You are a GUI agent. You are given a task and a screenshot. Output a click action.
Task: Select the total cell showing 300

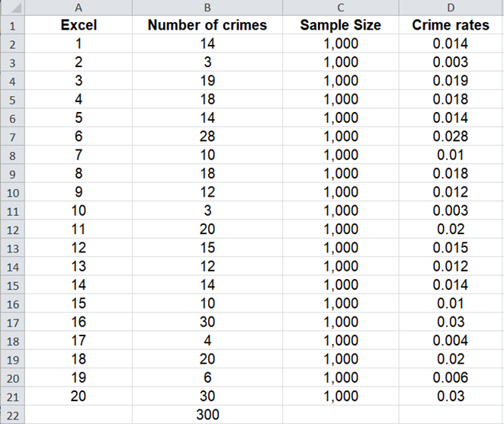[207, 415]
